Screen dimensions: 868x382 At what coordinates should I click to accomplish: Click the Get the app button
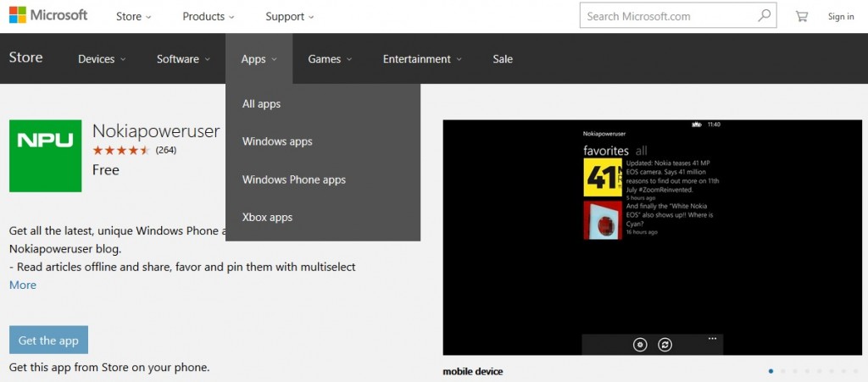coord(48,340)
